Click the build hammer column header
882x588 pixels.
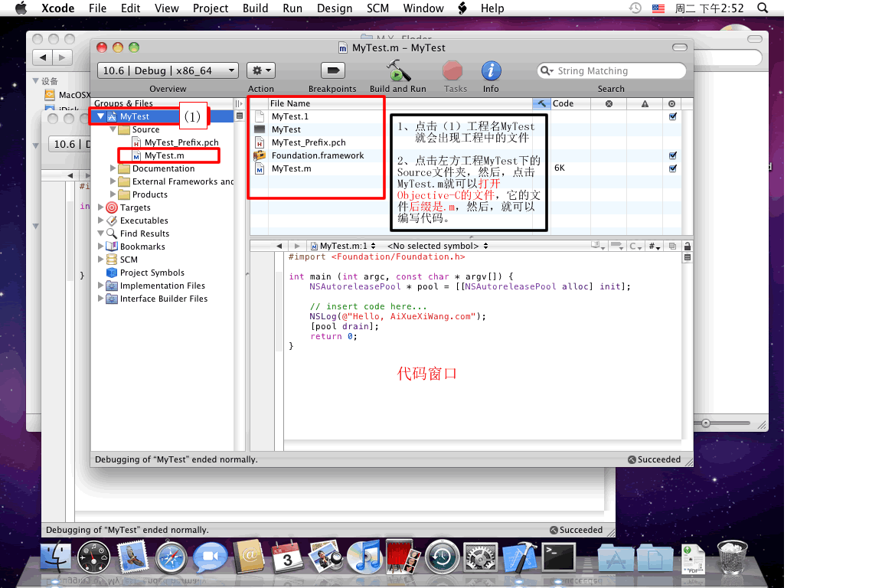tap(541, 103)
